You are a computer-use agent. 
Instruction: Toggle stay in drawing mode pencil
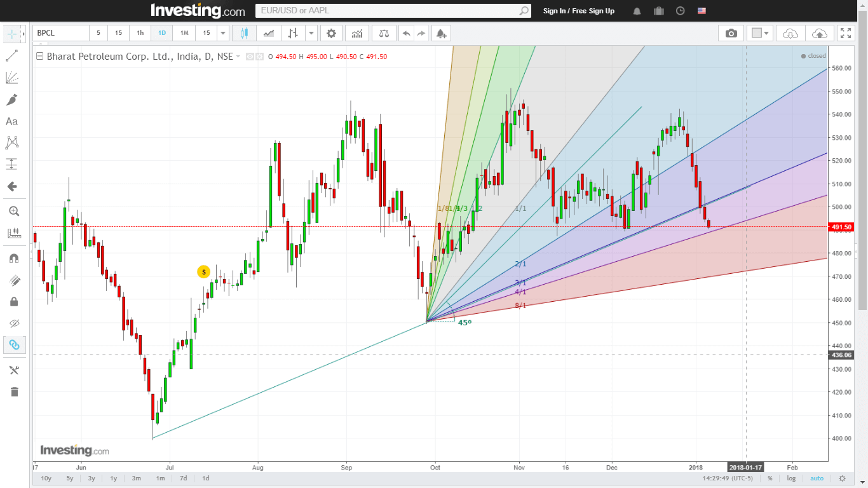(x=14, y=280)
